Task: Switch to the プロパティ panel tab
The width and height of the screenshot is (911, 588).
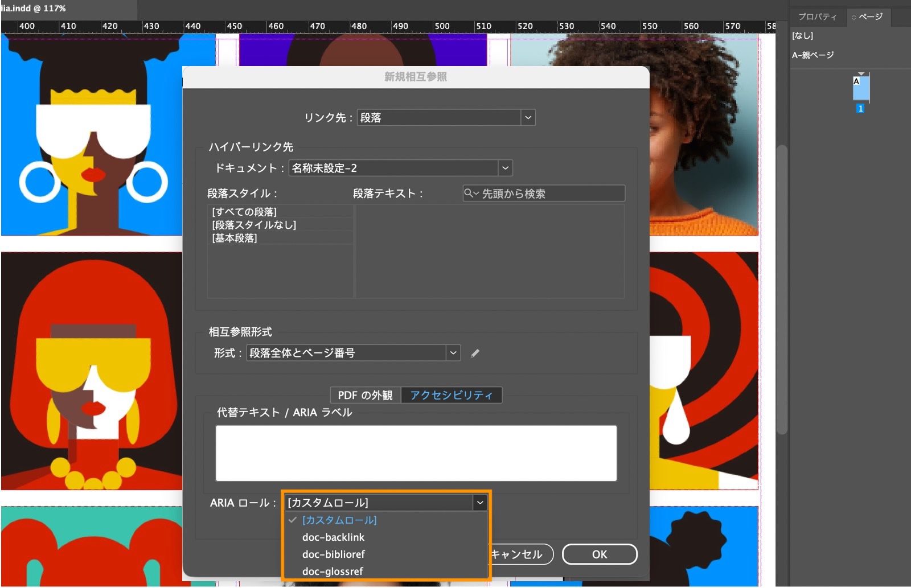Action: (x=817, y=17)
